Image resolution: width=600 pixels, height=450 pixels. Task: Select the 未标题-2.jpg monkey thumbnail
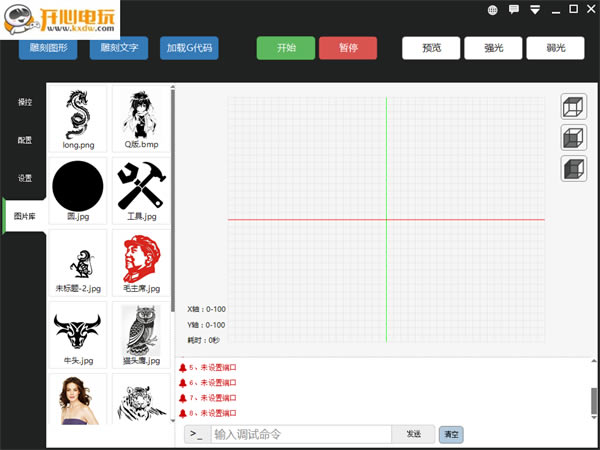click(x=78, y=263)
